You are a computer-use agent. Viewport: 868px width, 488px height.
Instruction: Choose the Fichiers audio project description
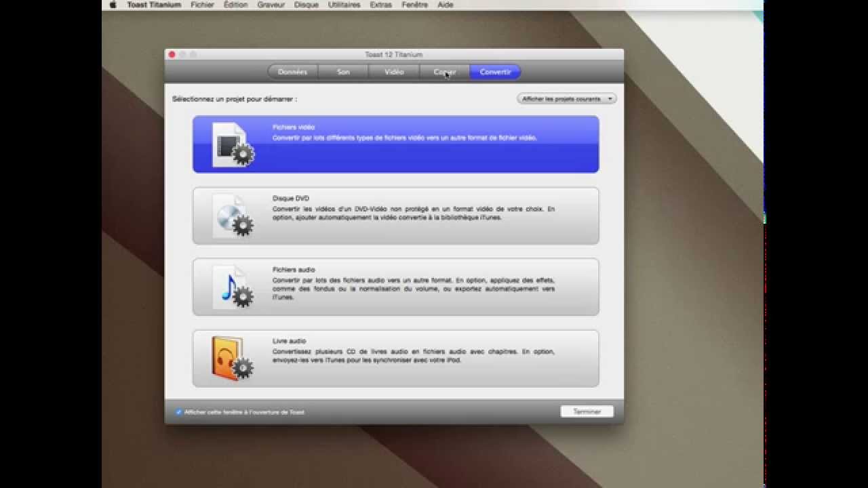coord(414,288)
